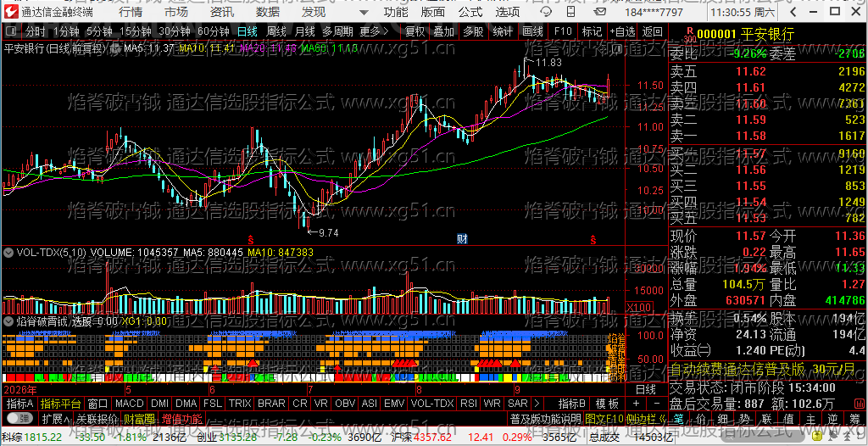
Task: Open the 焰脊破胃钺 indicator dropdown circle
Action: tap(8, 321)
